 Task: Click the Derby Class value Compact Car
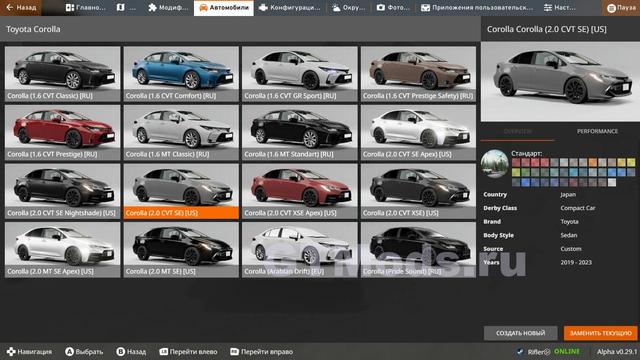(x=578, y=208)
